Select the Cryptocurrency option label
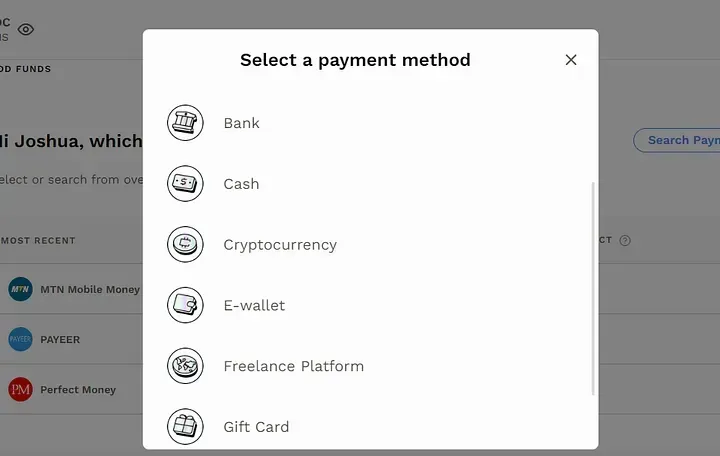This screenshot has width=720, height=456. coord(280,245)
